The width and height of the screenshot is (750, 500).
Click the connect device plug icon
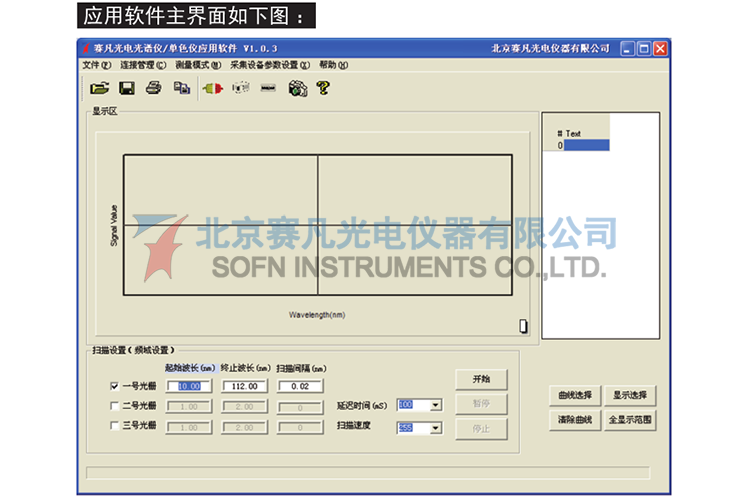point(213,88)
